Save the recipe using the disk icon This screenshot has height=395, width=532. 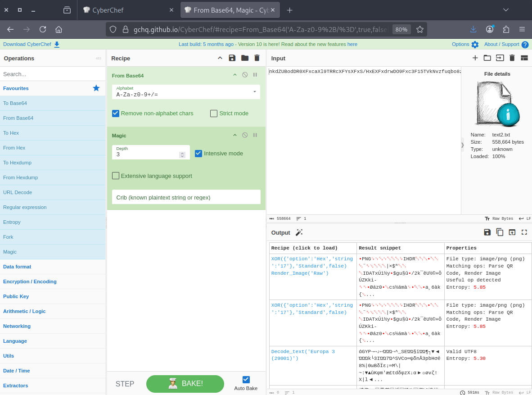pos(232,58)
